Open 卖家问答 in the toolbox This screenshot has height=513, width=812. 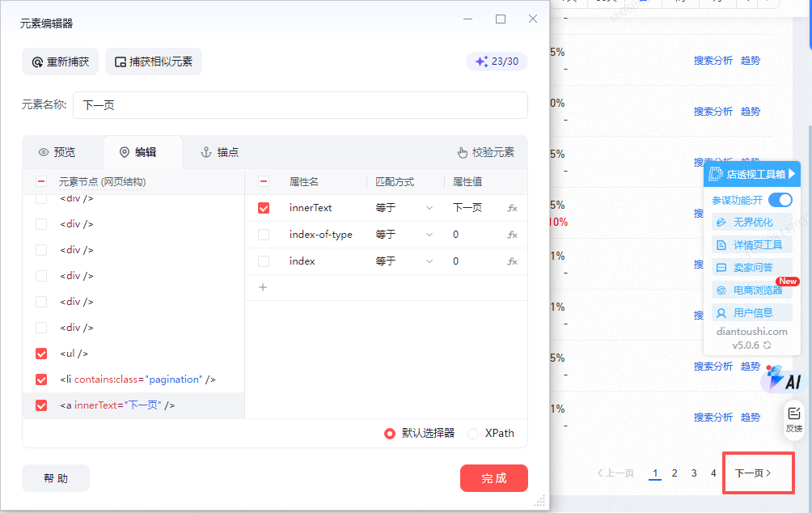tap(752, 267)
